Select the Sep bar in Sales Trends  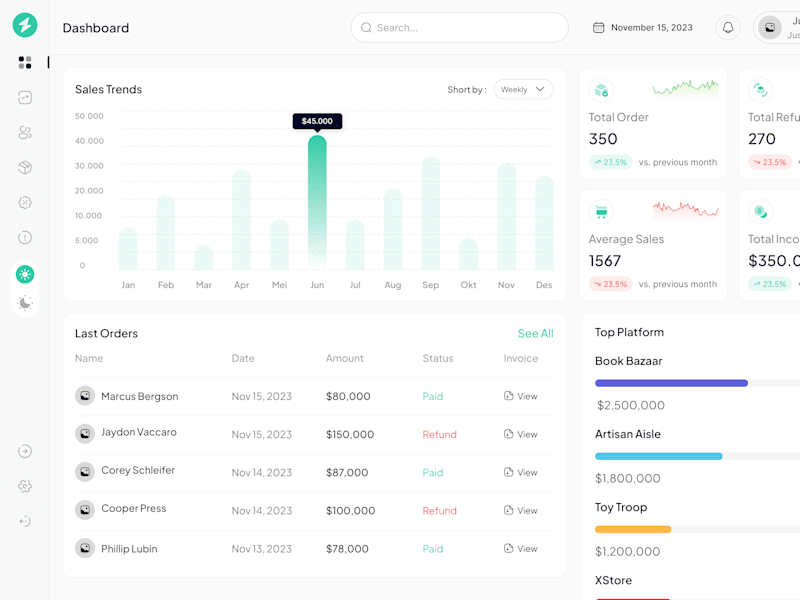pos(431,213)
